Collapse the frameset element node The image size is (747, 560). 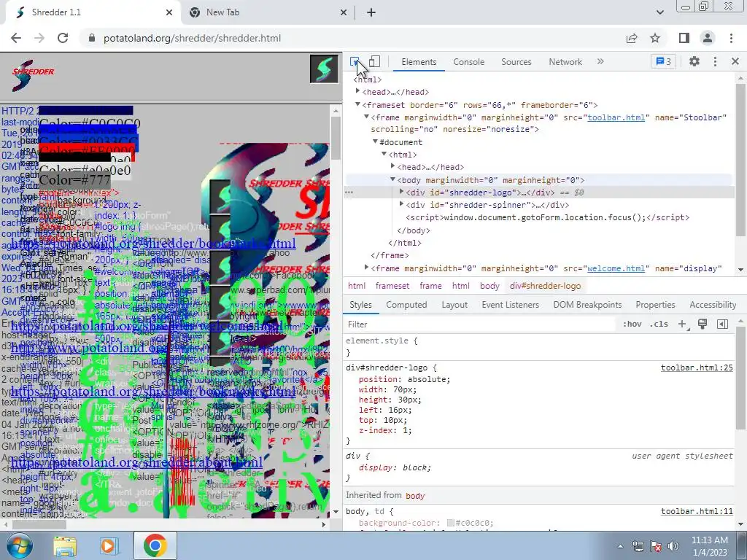(357, 104)
